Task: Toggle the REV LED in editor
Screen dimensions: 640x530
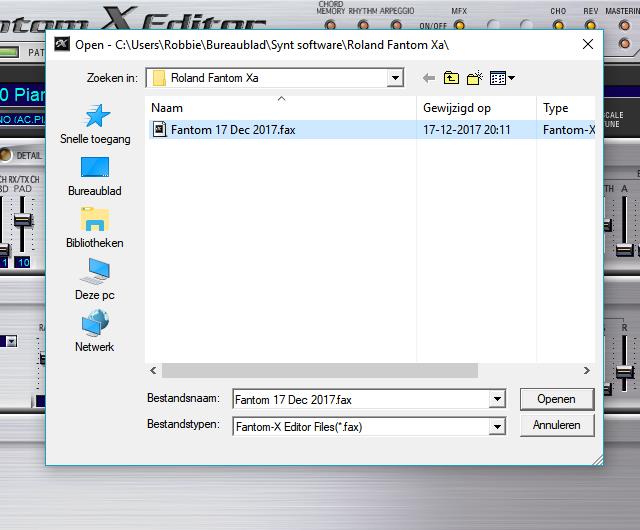Action: coord(590,25)
